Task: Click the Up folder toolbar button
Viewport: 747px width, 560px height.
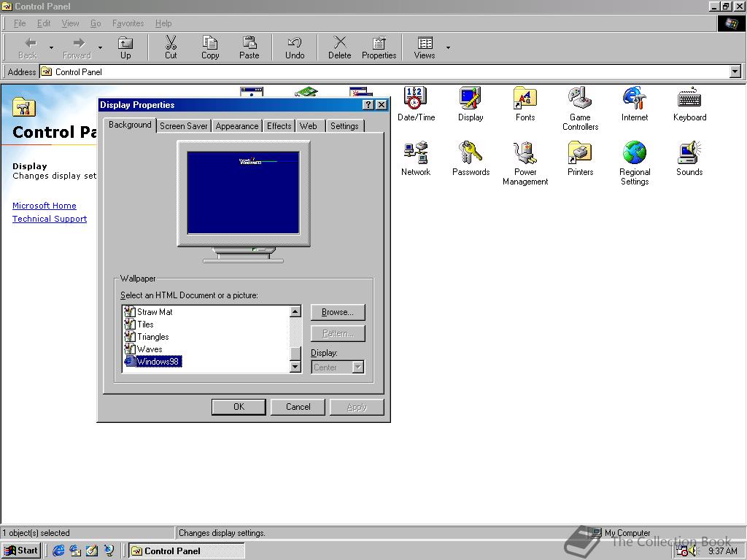Action: pyautogui.click(x=125, y=47)
